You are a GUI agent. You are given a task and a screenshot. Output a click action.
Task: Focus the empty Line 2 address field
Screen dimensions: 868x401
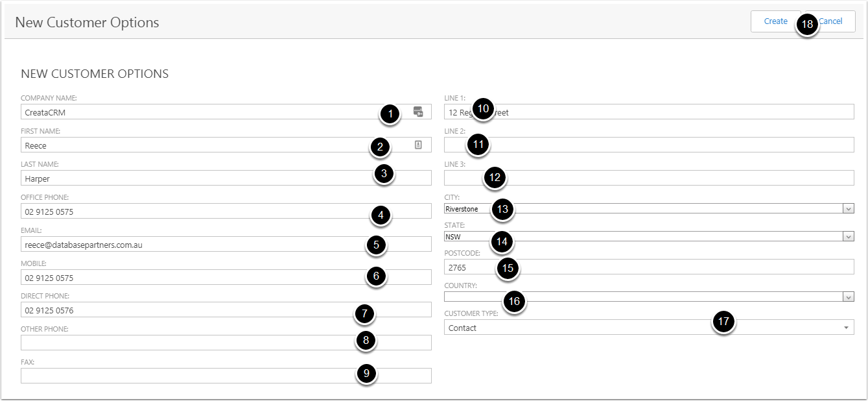point(648,145)
